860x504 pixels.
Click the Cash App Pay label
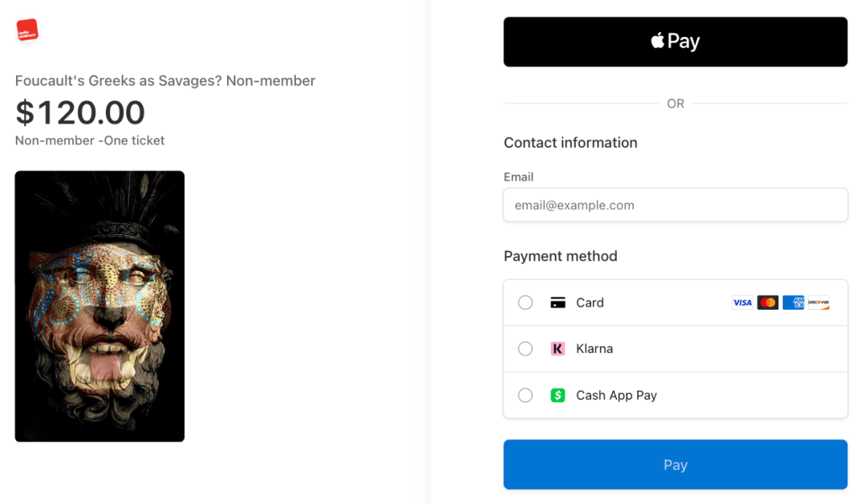click(616, 395)
